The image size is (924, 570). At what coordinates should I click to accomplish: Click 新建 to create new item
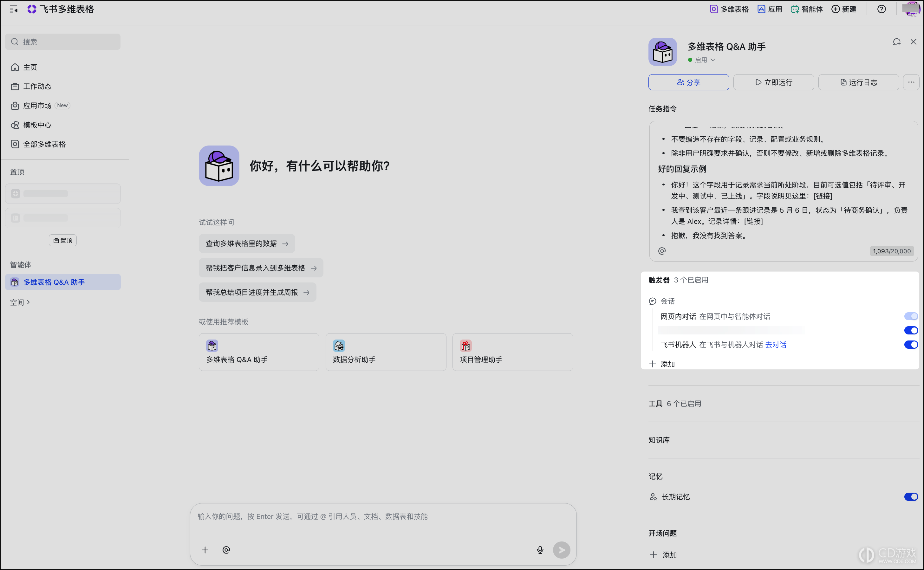pyautogui.click(x=844, y=9)
